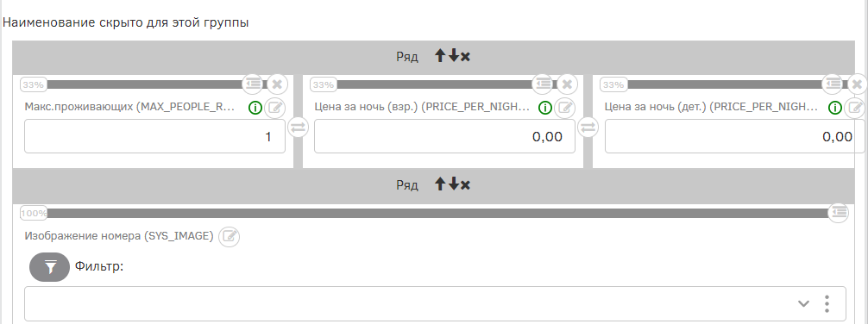Image resolution: width=868 pixels, height=324 pixels.
Task: Remove the Цена за ночь (взр.) column
Action: (568, 84)
